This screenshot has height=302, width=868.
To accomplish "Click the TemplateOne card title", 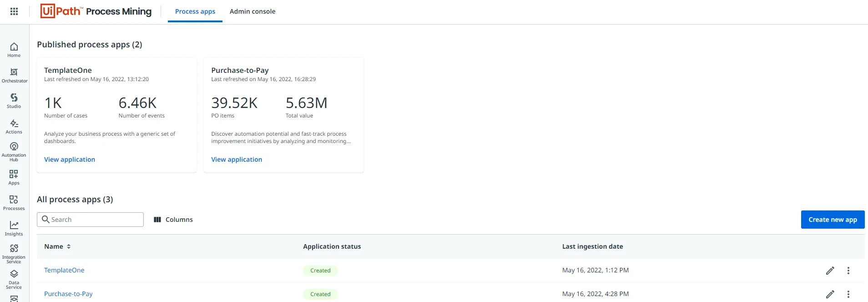I will (68, 70).
